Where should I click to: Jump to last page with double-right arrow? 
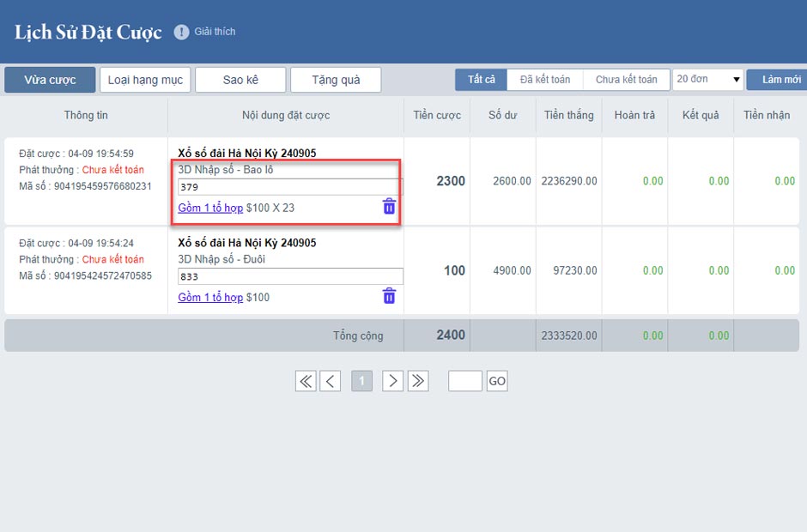417,381
